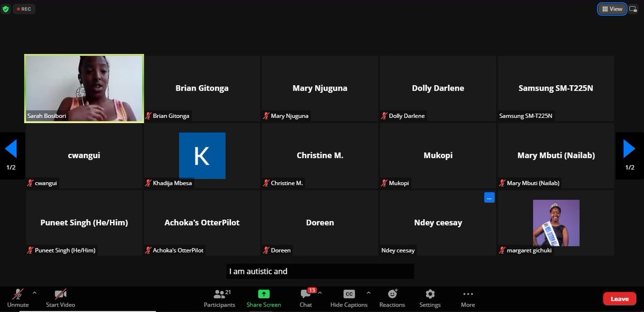Click the muted mic icon beside Achoka's OtterPilot label
Screen dimensions: 644x312
point(149,250)
